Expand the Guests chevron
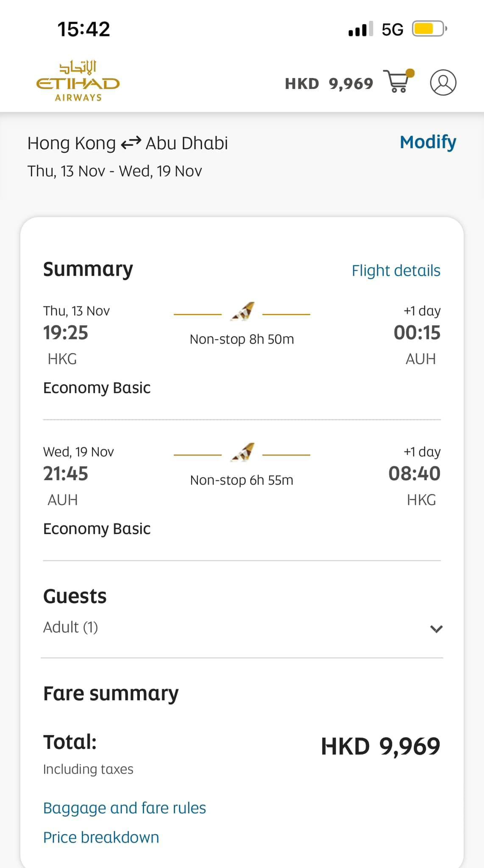 coord(436,629)
